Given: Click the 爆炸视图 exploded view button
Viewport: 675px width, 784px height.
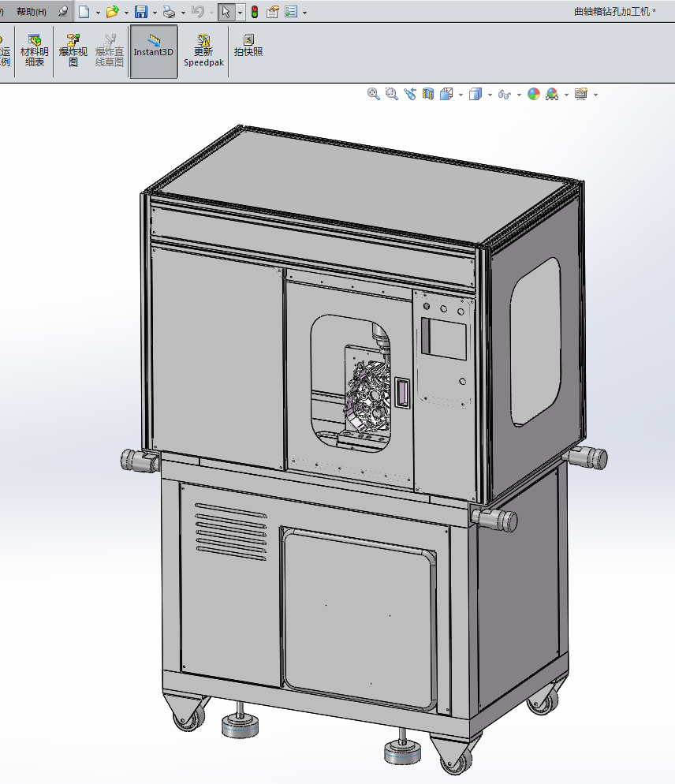Looking at the screenshot, I should 73,50.
